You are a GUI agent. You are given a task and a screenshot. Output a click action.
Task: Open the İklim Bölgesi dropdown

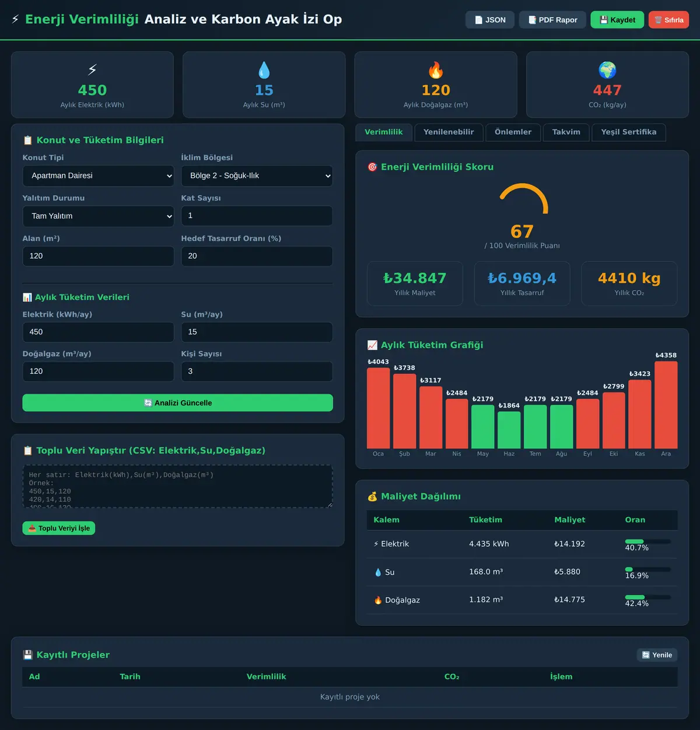coord(257,176)
